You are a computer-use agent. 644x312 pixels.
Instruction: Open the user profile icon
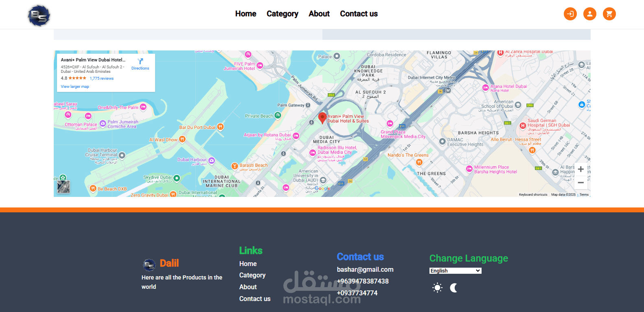click(x=589, y=14)
